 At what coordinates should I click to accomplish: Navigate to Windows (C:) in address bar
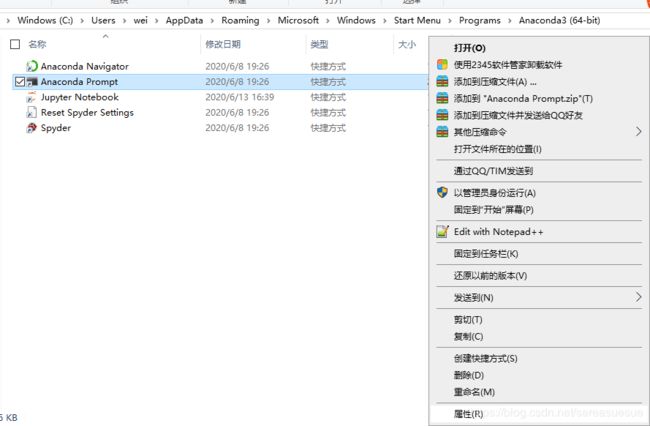45,20
